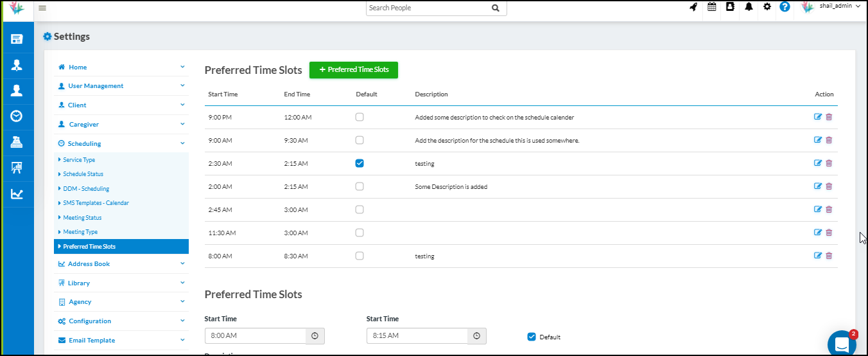Toggle the hamburger menu icon

[42, 8]
